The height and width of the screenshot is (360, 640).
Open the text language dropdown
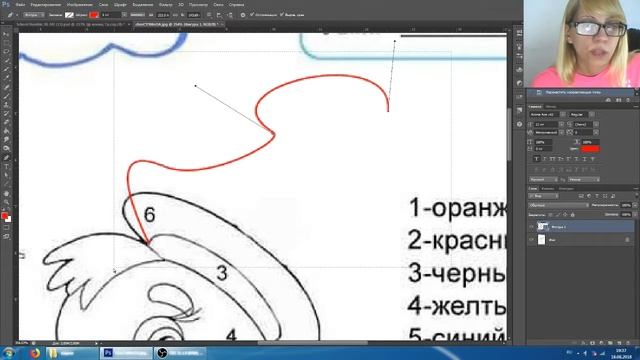[x=543, y=179]
